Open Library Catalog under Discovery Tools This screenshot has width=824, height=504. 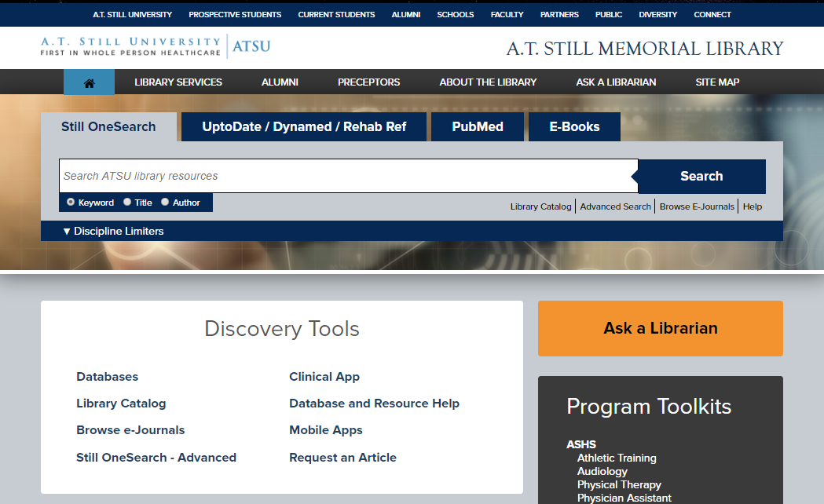click(121, 404)
